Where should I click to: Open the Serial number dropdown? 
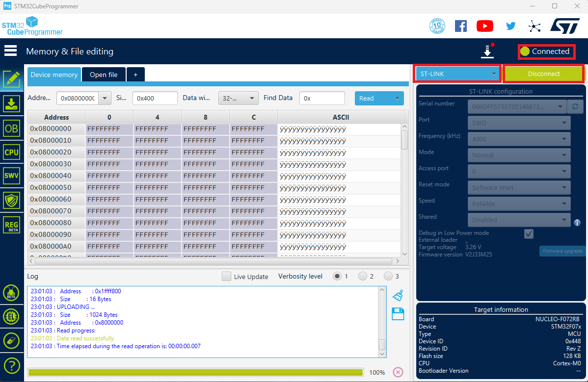(517, 106)
